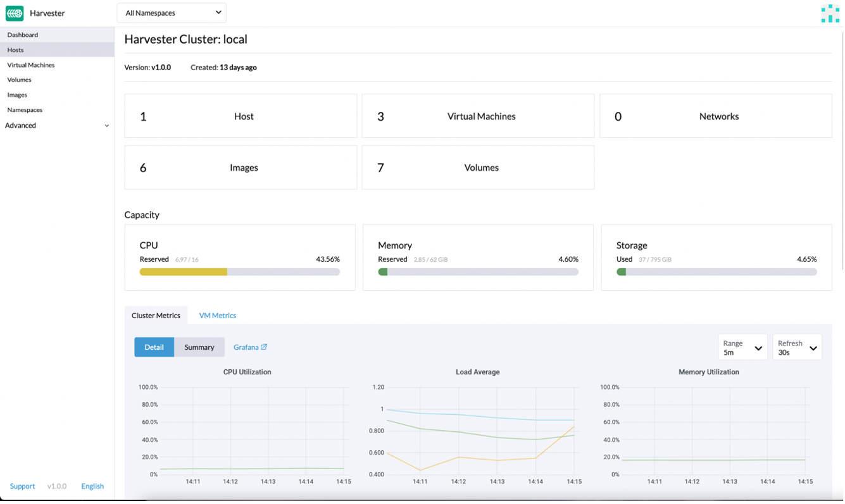Open the Volumes sidebar item

pos(19,80)
